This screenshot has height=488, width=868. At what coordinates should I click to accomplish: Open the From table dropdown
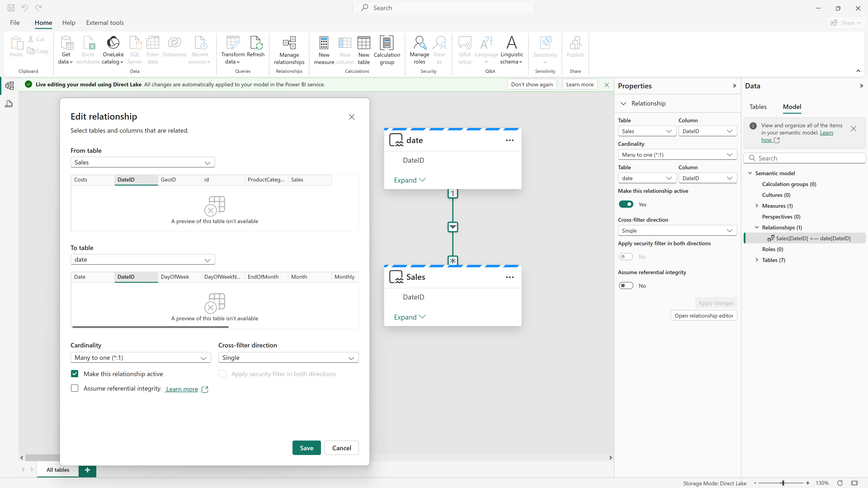[143, 163]
